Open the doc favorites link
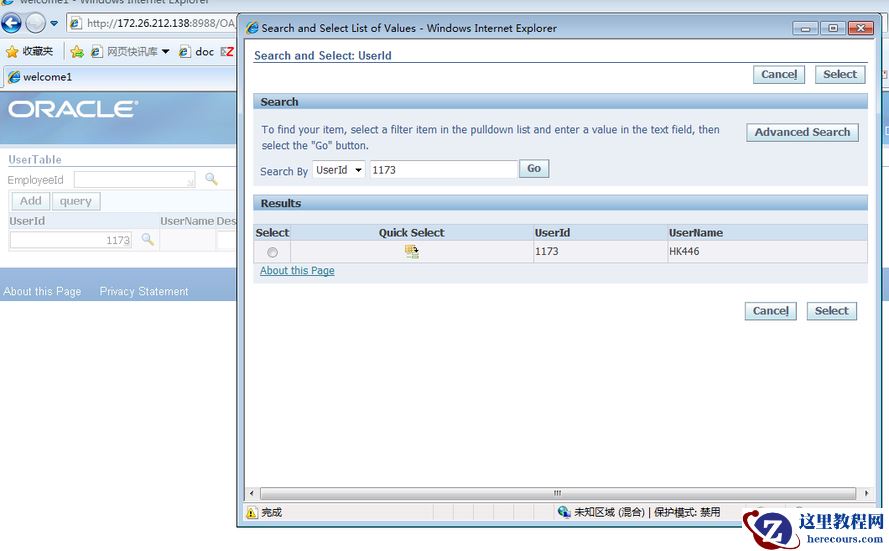 coord(198,52)
